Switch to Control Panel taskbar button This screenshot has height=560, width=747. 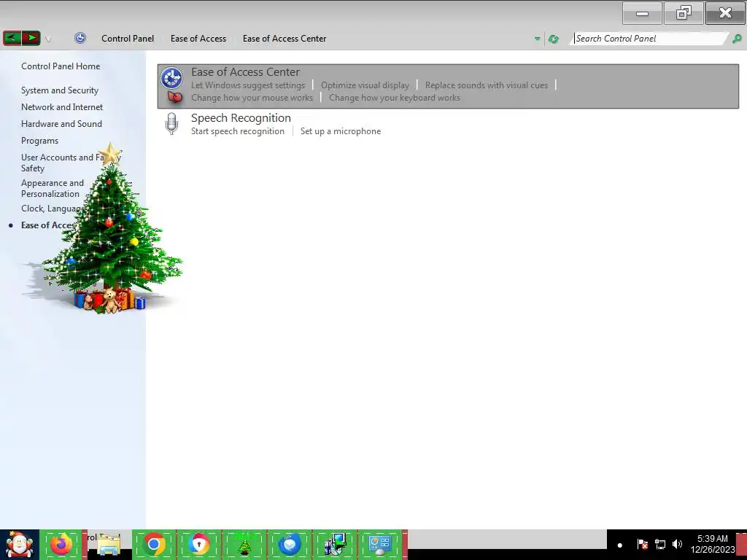(x=380, y=545)
